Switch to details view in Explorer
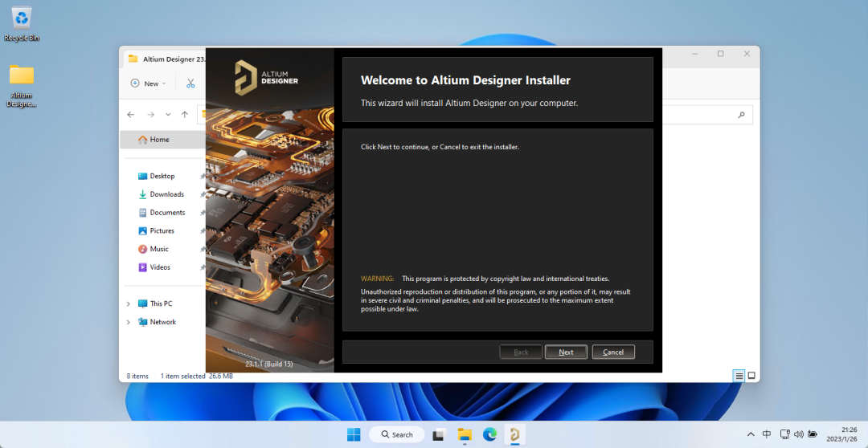The height and width of the screenshot is (448, 868). (739, 376)
